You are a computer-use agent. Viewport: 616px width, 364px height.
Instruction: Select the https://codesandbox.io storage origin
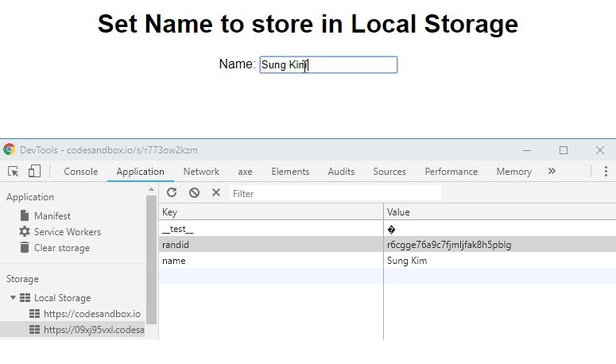[92, 314]
